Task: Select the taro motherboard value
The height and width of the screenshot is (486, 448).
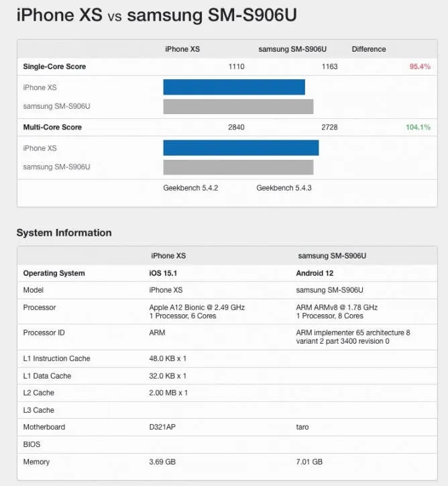Action: pyautogui.click(x=302, y=427)
